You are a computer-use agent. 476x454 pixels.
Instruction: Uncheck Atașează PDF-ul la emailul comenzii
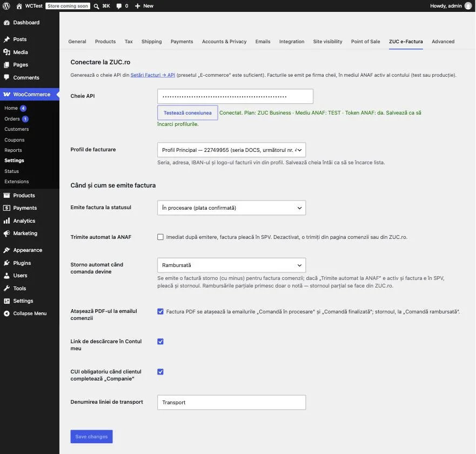click(x=160, y=311)
